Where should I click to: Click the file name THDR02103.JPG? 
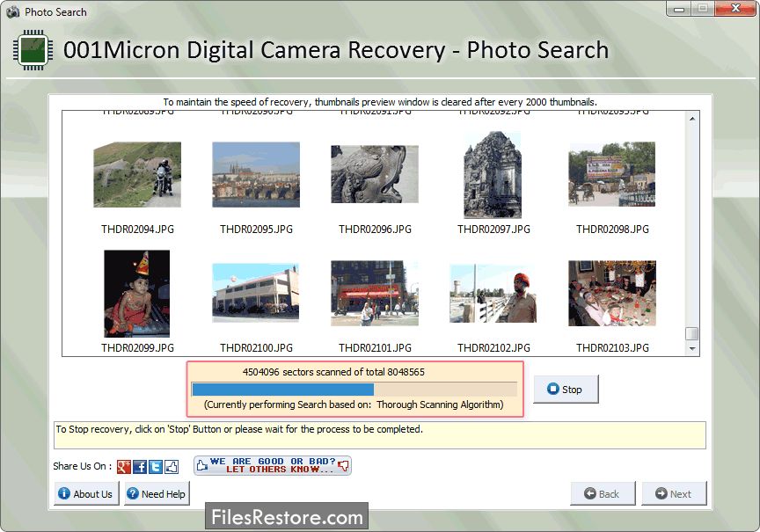[x=612, y=348]
